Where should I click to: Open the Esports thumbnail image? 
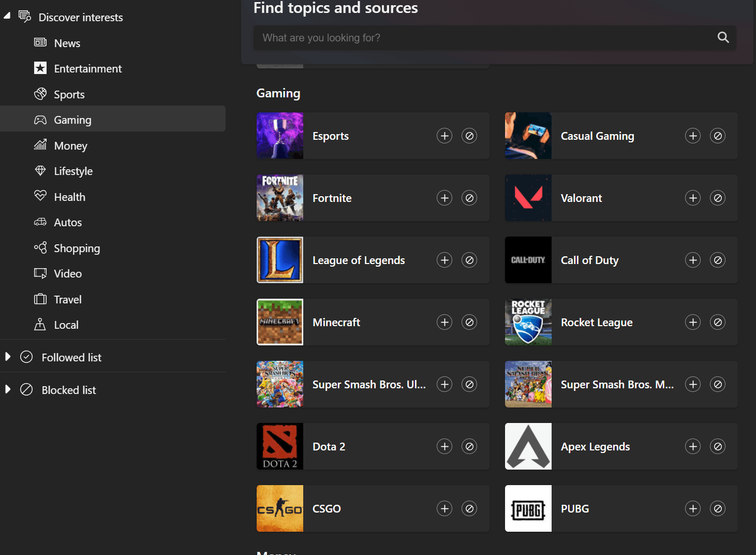coord(280,136)
